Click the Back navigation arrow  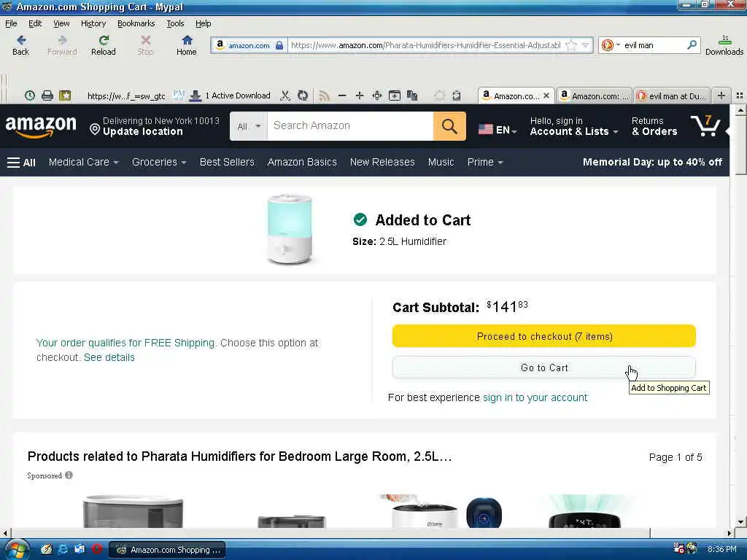click(20, 45)
